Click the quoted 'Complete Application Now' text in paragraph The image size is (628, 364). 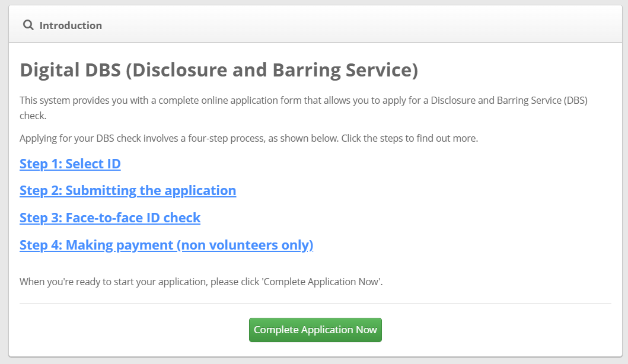321,282
